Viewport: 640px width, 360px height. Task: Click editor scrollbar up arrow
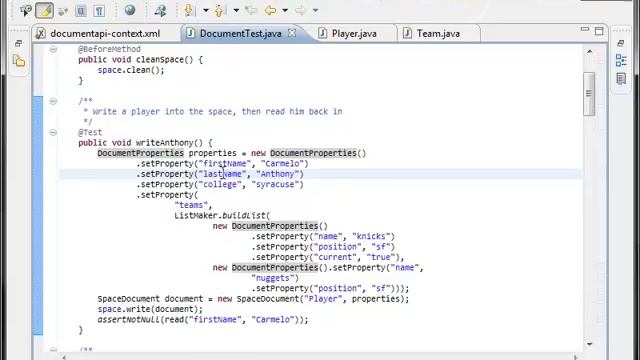point(589,51)
